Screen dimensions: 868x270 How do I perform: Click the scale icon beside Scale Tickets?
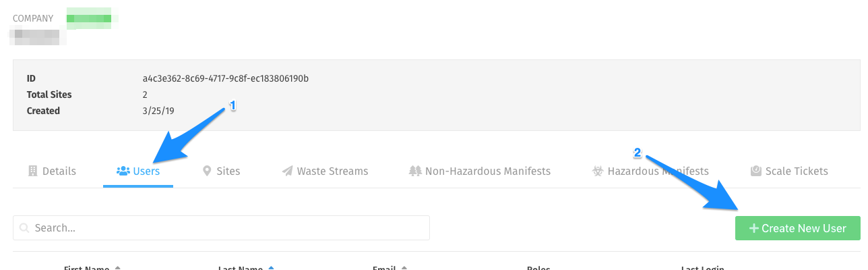756,171
